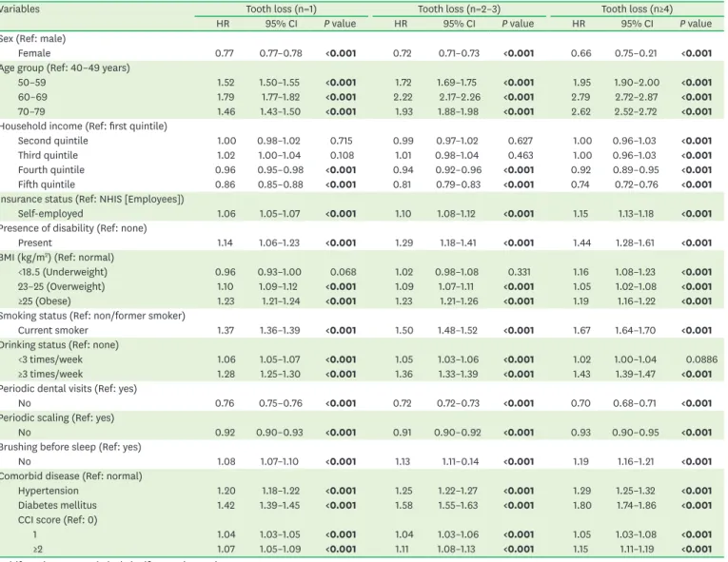This screenshot has width=728, height=562.
Task: Click 'Household income (Ref: first quintile)' heading
Action: (84, 126)
